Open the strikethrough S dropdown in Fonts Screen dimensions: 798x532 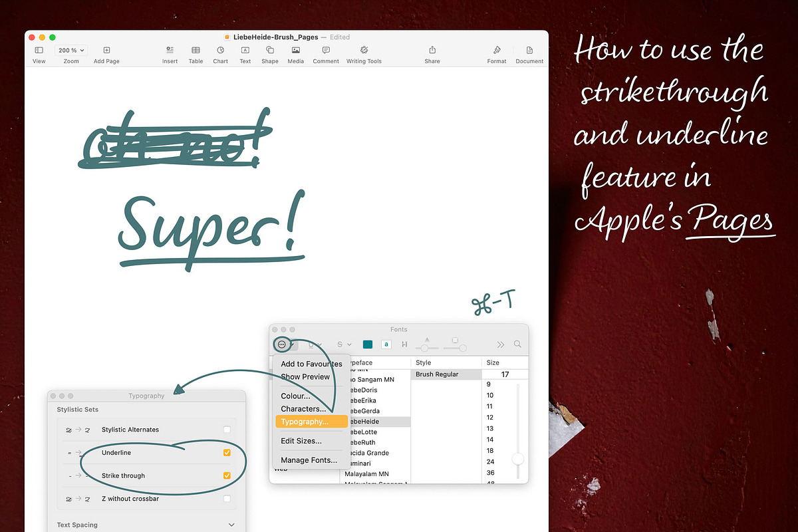[344, 344]
